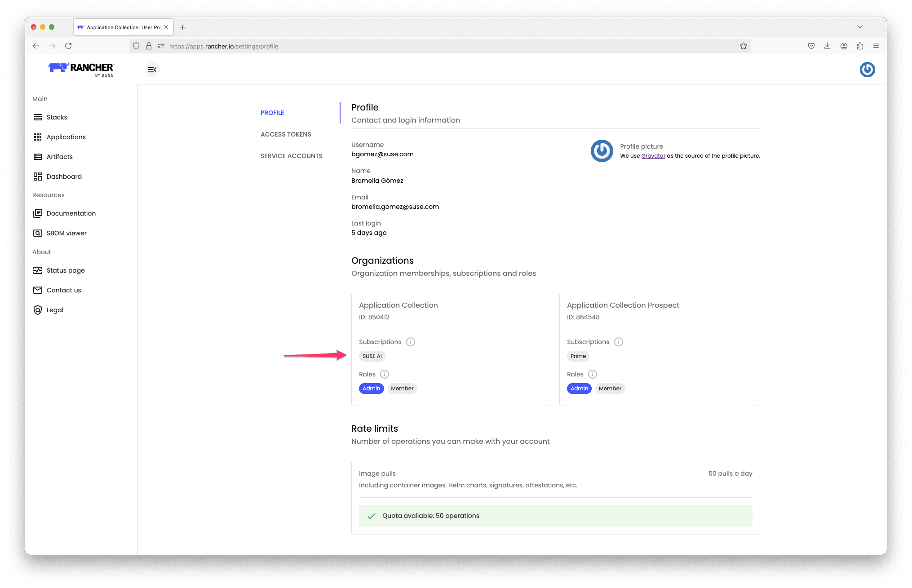The image size is (912, 588).
Task: Open the Applications section
Action: pyautogui.click(x=66, y=137)
